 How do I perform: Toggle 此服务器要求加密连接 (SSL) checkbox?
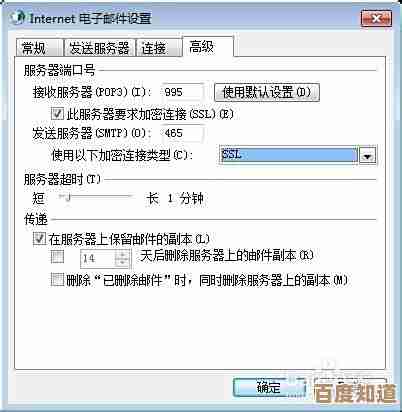(57, 114)
